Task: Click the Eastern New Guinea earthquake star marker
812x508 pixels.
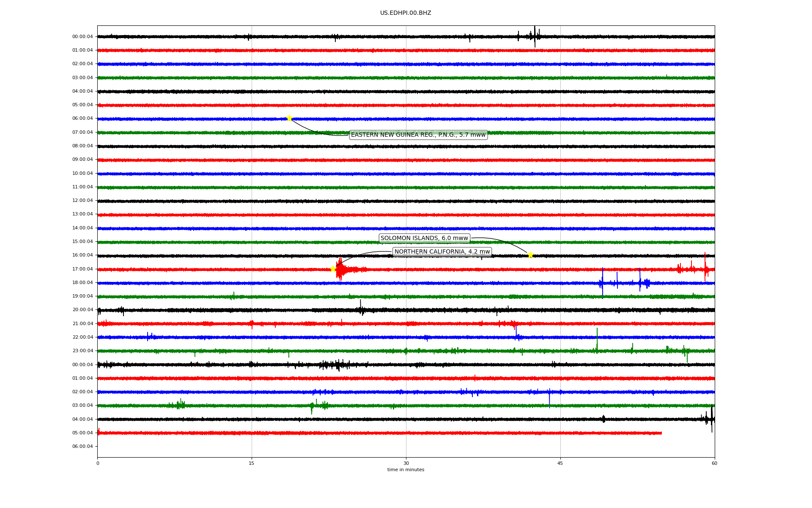Action: pos(289,118)
